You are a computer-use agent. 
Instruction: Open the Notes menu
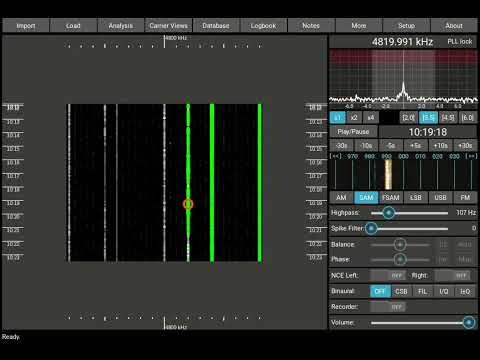311,26
